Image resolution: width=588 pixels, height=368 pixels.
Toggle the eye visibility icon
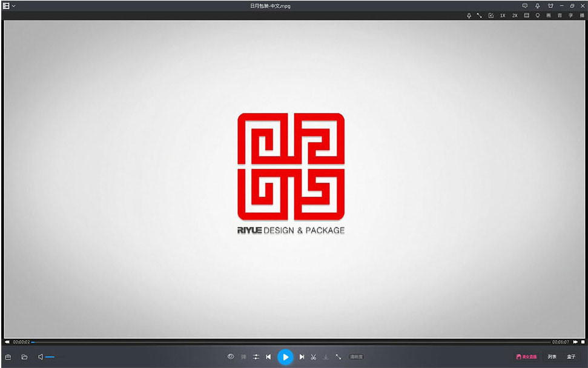[231, 356]
